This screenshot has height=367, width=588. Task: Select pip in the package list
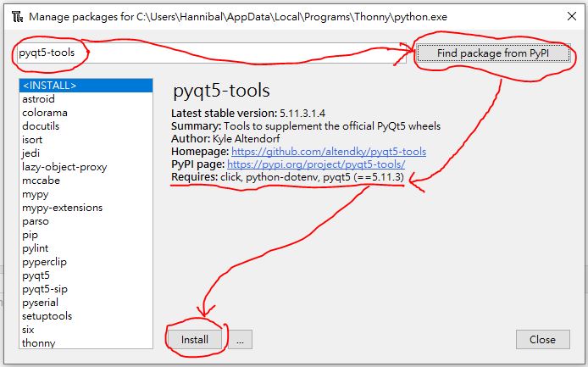86,235
